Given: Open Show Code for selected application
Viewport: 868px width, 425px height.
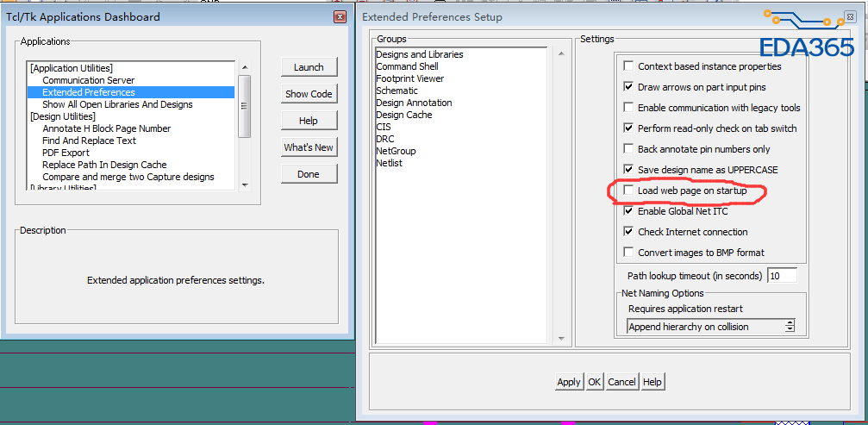Looking at the screenshot, I should pos(309,94).
